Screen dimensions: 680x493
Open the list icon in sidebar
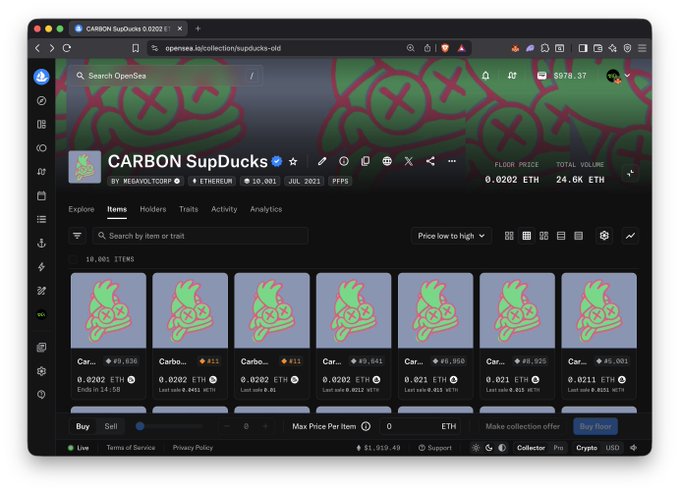(42, 219)
